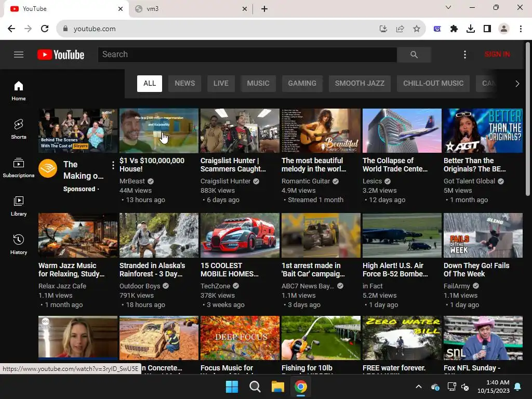Image resolution: width=532 pixels, height=399 pixels.
Task: Open the Extensions puzzle icon
Action: 454,29
